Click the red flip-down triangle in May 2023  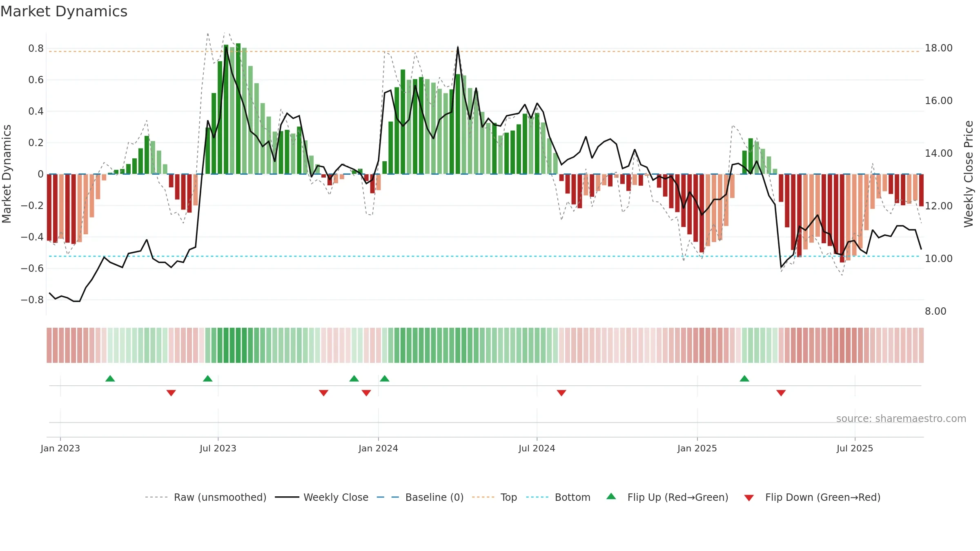pyautogui.click(x=171, y=393)
